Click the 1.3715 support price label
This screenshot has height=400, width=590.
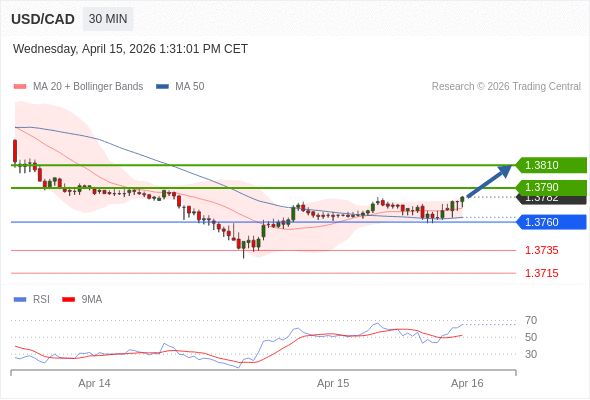(541, 273)
